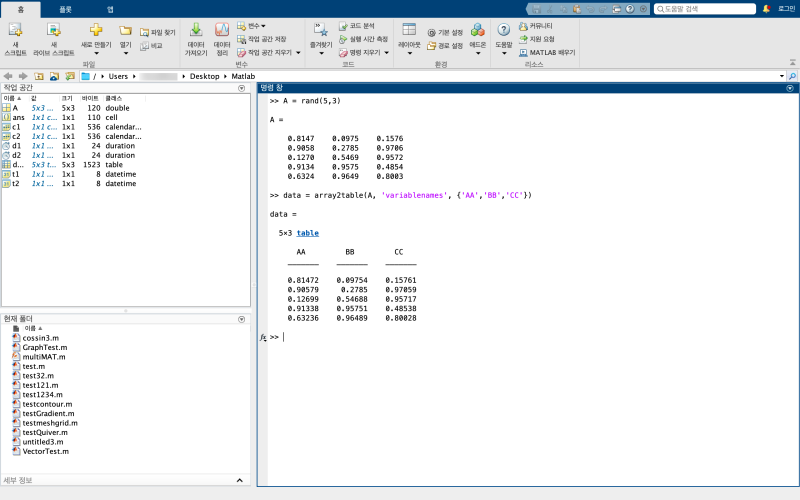The width and height of the screenshot is (800, 500).
Task: Open the 작업 공간 panel actions menu
Action: point(241,88)
